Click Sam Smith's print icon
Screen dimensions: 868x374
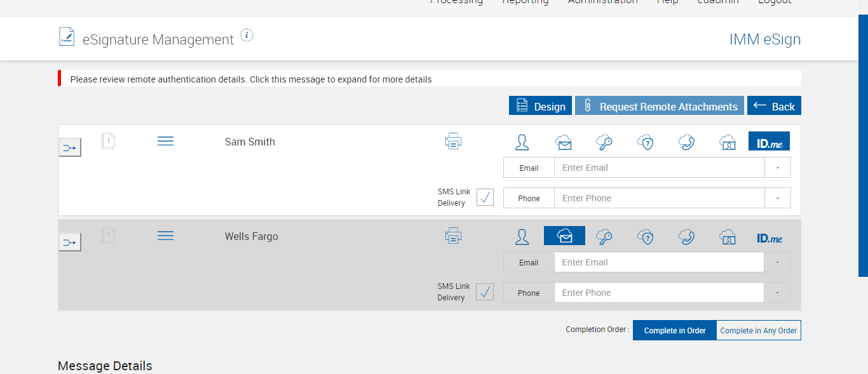point(453,142)
